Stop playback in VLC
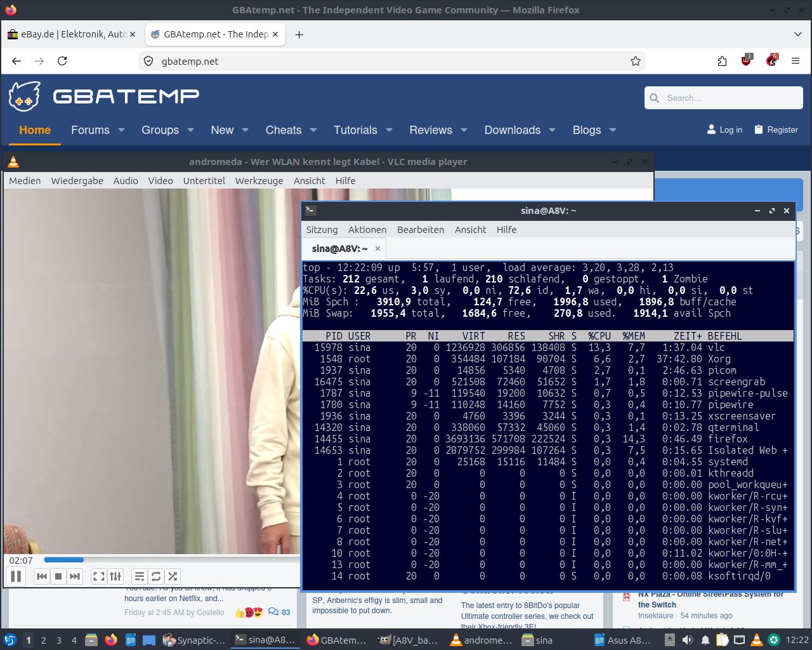Image resolution: width=812 pixels, height=650 pixels. coord(58,576)
